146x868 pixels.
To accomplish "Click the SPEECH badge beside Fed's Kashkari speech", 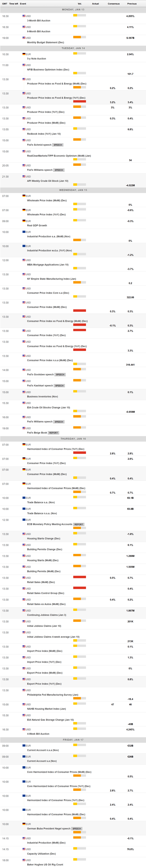I will pos(59,385).
